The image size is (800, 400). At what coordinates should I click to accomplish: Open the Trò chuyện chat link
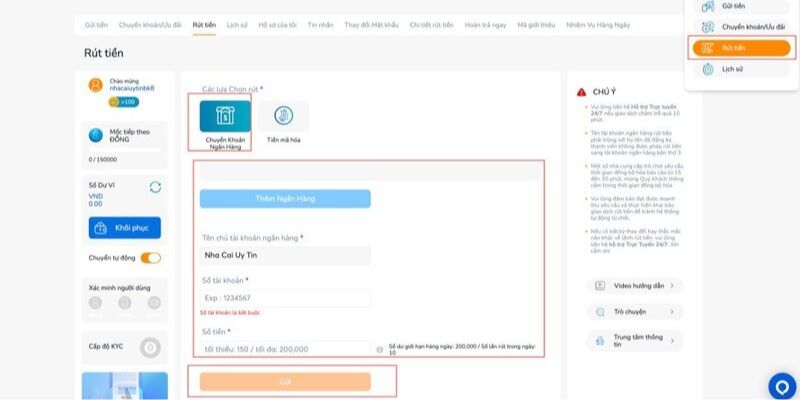click(635, 312)
